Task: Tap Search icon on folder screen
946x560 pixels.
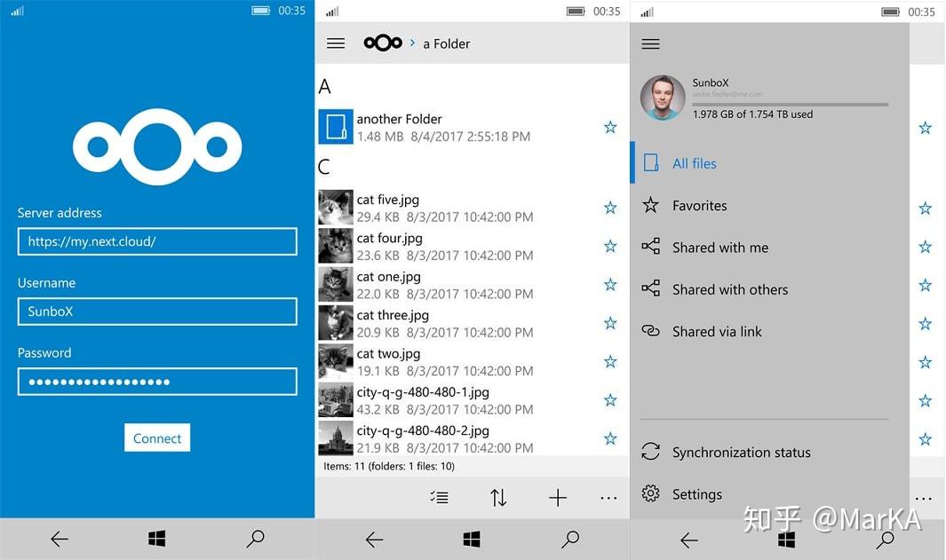Action: click(570, 539)
